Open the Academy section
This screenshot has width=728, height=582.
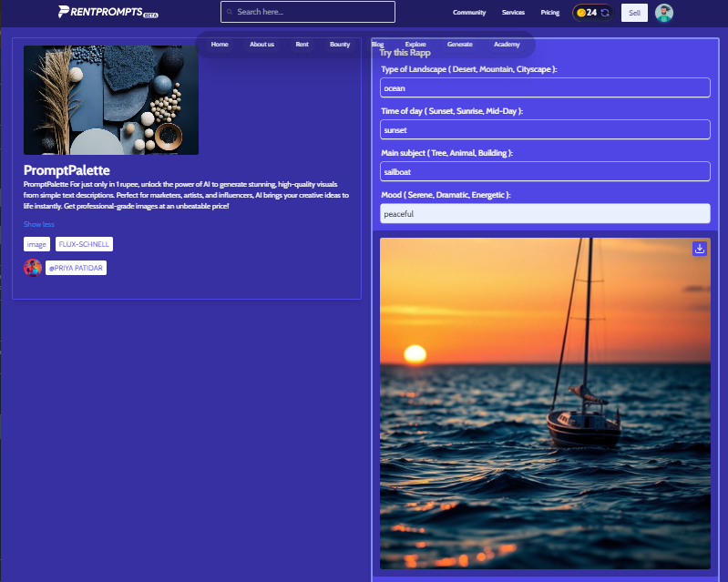(507, 44)
